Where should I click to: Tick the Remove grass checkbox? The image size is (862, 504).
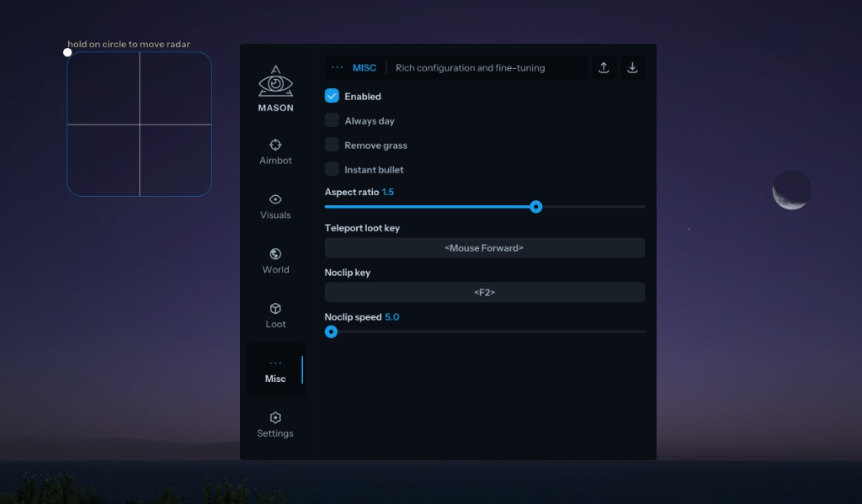pyautogui.click(x=332, y=145)
